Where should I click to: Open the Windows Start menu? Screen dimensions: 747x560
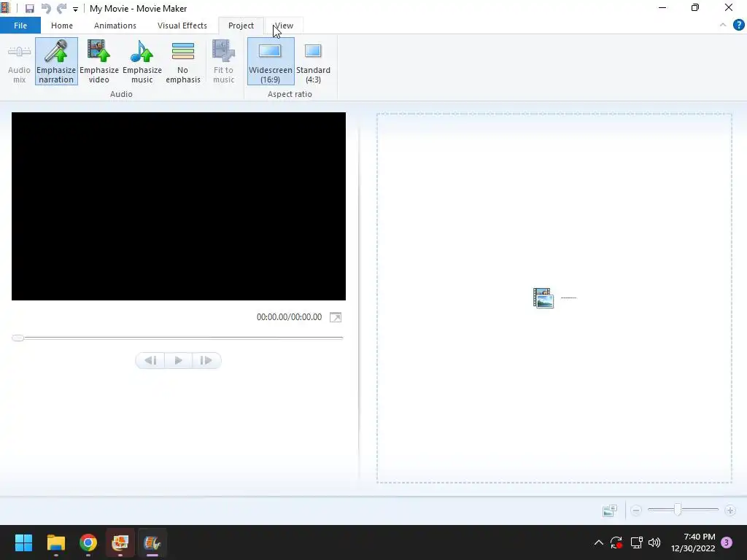(23, 542)
